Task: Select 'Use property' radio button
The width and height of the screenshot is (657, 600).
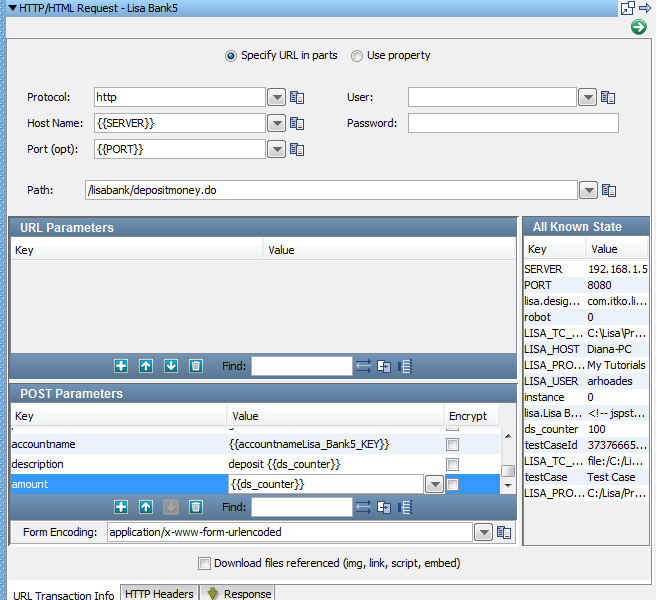Action: pos(357,56)
